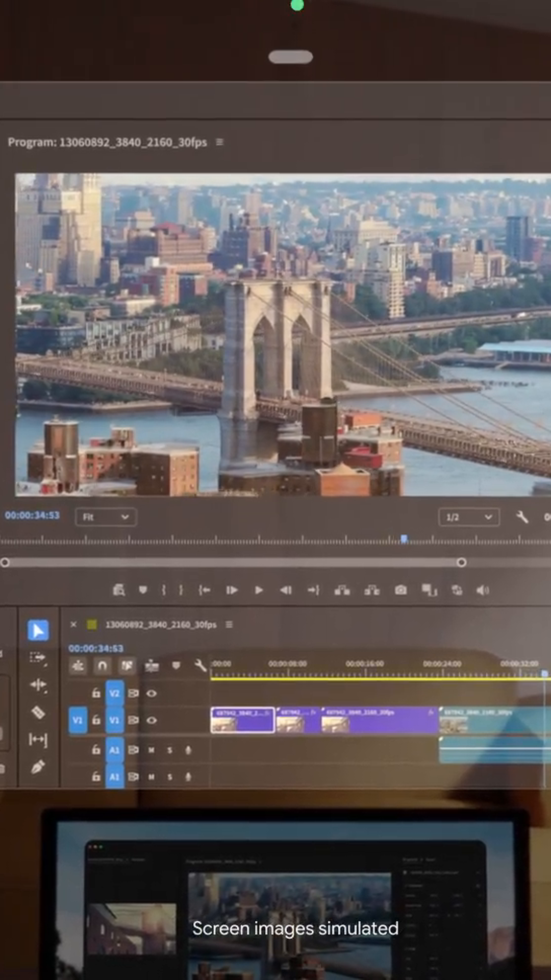This screenshot has height=980, width=551.
Task: Click Mark Out in the Program monitor
Action: (x=181, y=590)
